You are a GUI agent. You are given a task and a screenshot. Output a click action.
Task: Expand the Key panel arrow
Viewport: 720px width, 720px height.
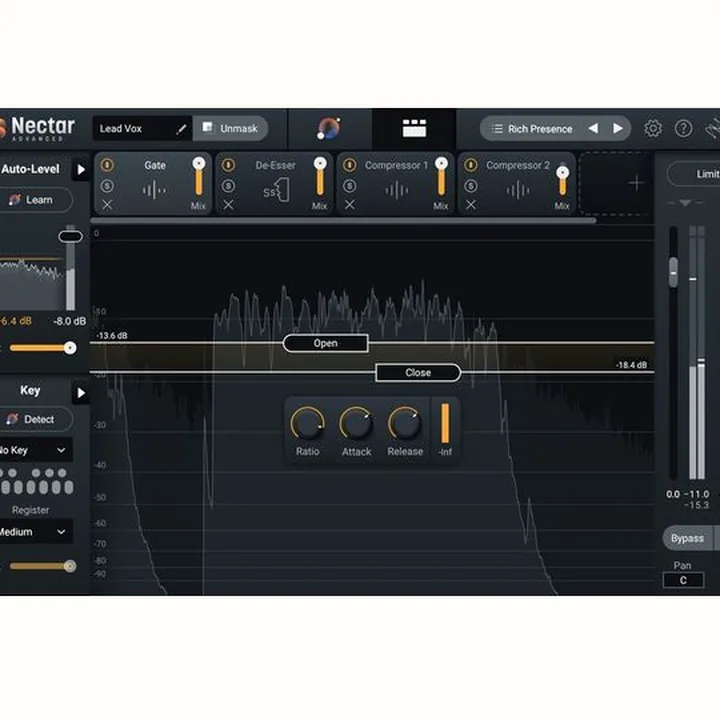[x=81, y=393]
